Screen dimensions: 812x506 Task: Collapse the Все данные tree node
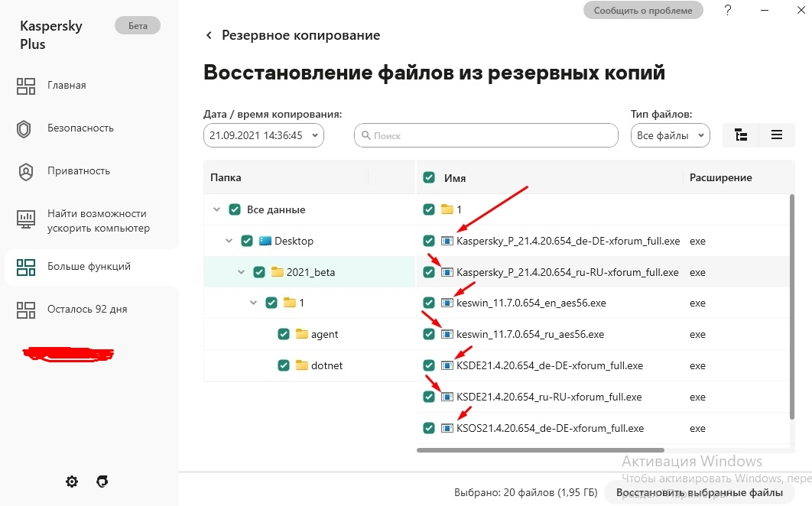point(217,209)
